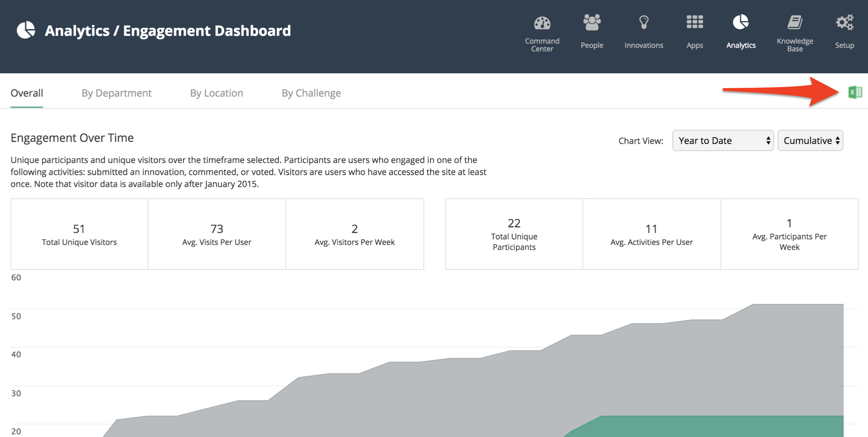Open the Cumulative chart mode dropdown

(x=811, y=140)
